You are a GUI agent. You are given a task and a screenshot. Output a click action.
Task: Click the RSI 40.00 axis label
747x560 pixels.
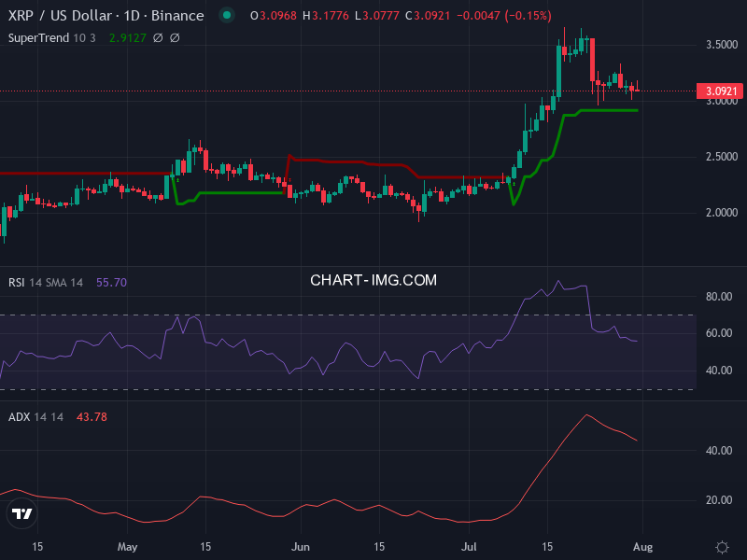coord(719,371)
